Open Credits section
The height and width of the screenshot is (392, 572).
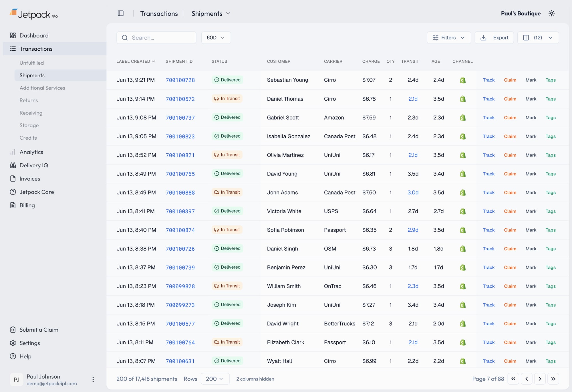[x=28, y=138]
